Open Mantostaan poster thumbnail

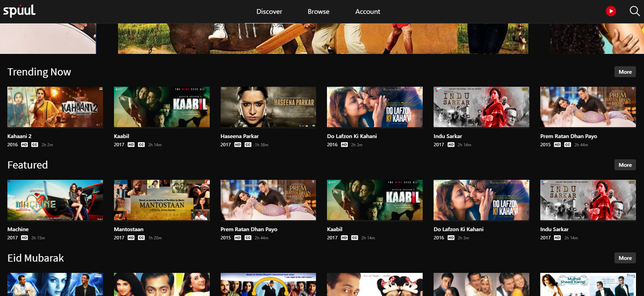click(162, 200)
